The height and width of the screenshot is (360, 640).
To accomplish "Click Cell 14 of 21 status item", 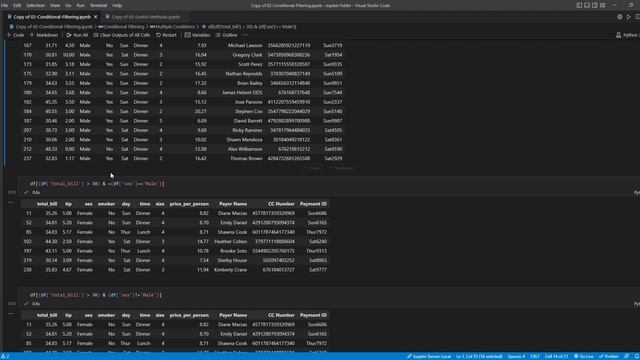I will 556,356.
